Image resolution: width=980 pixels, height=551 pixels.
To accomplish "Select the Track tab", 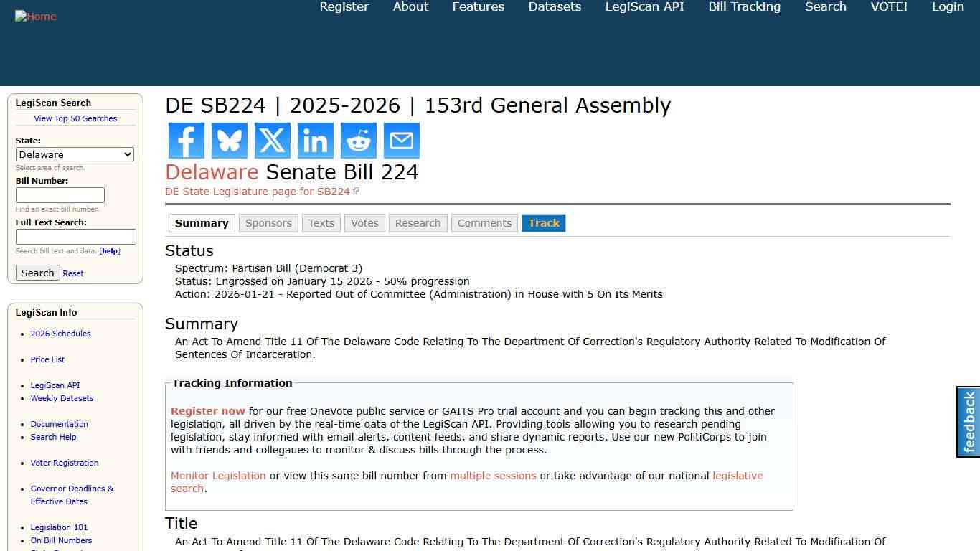I will tap(544, 223).
